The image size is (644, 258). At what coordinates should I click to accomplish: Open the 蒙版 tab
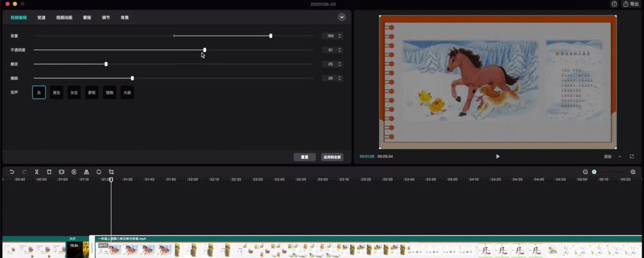pos(87,17)
